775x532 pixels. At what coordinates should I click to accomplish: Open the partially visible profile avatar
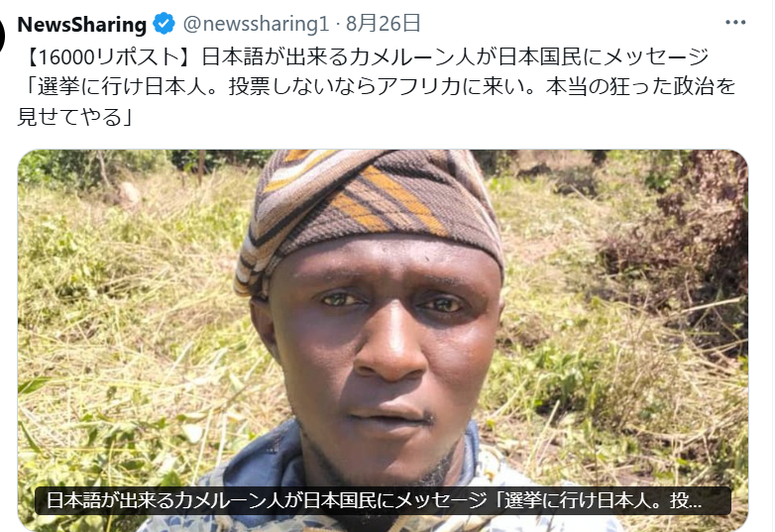[2, 37]
